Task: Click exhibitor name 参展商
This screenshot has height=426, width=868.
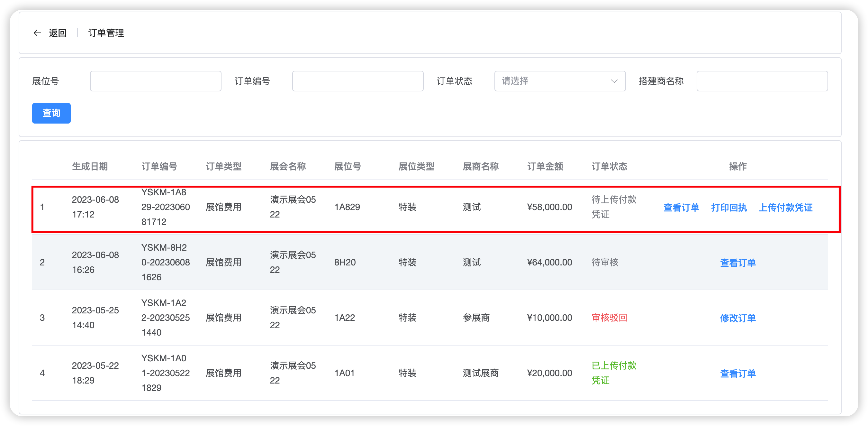Action: 476,317
